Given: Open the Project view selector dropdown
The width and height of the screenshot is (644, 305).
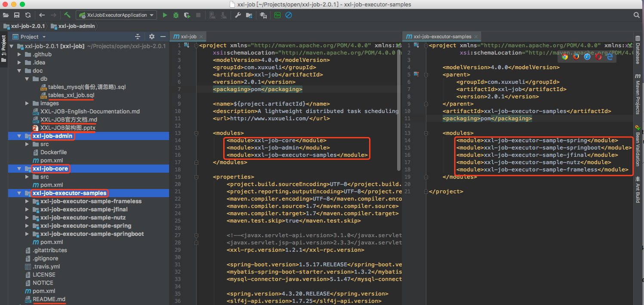Looking at the screenshot, I should (x=44, y=37).
